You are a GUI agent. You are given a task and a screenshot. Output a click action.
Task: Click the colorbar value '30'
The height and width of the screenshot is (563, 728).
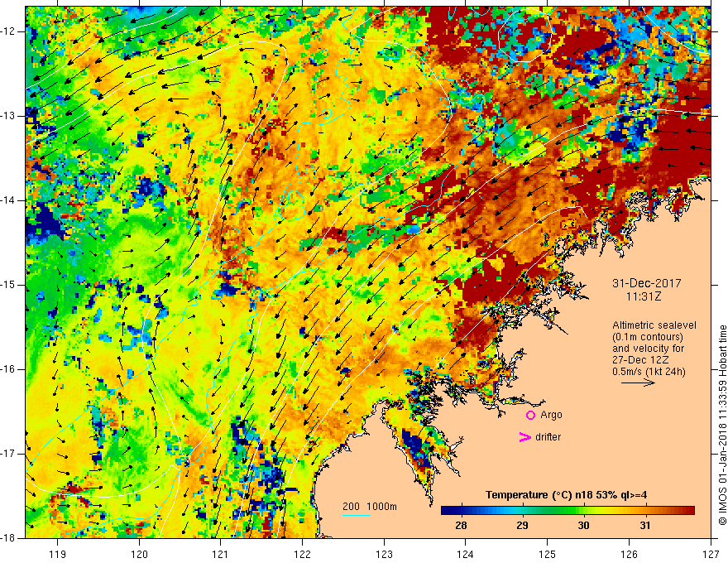click(583, 526)
